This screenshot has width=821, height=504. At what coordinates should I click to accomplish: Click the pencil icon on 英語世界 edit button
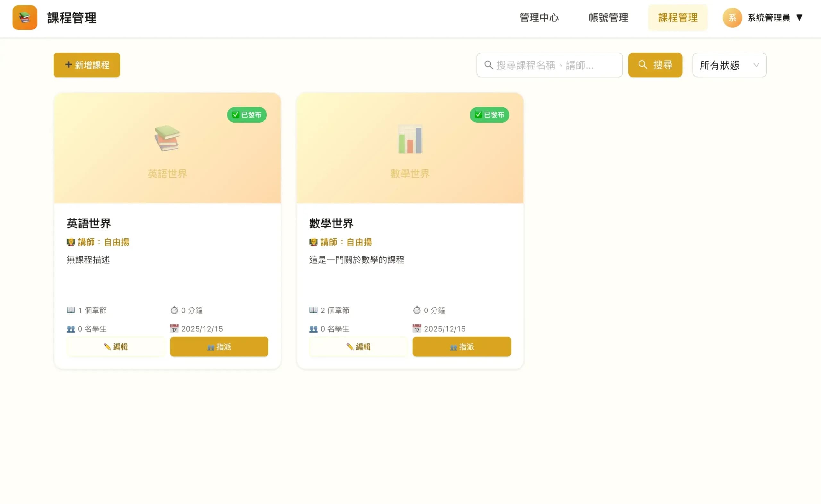point(108,347)
